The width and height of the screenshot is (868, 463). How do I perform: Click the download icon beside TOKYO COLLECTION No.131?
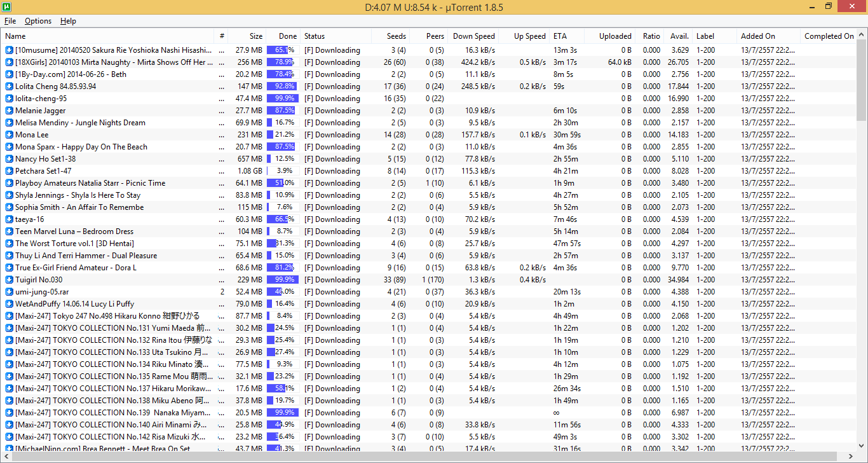tap(10, 328)
